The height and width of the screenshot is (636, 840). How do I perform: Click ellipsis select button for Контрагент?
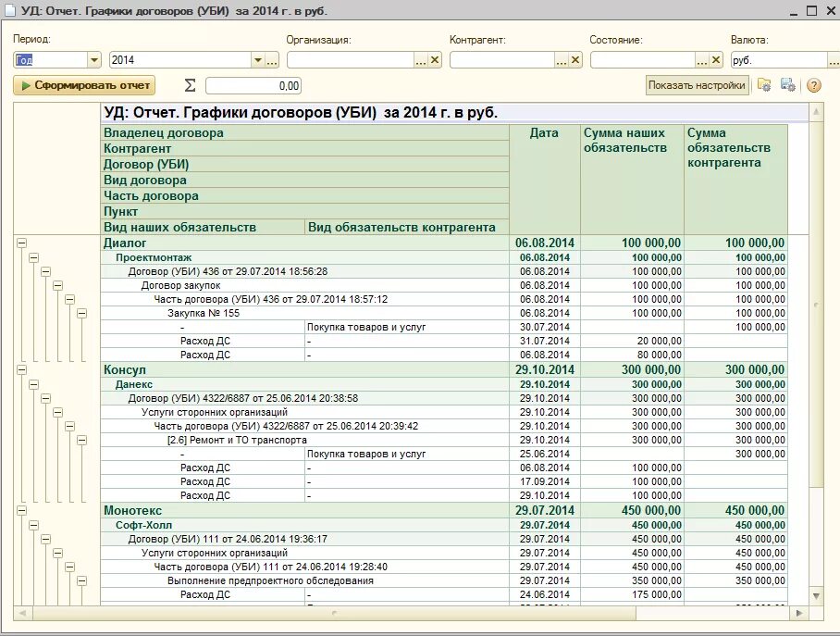coord(562,60)
